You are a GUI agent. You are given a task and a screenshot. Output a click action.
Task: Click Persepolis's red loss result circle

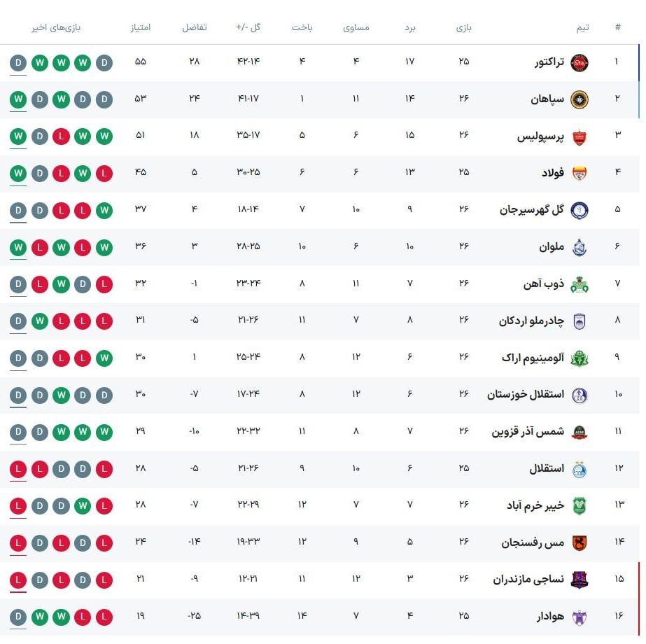click(x=61, y=136)
